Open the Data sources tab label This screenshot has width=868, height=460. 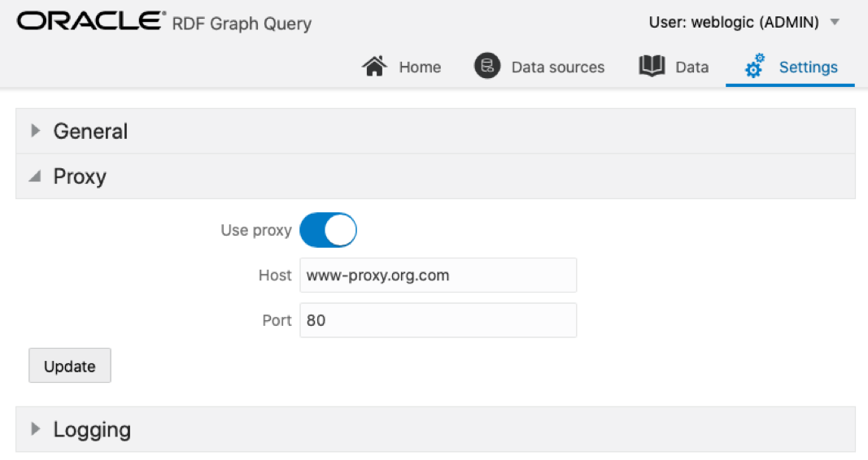pyautogui.click(x=558, y=67)
